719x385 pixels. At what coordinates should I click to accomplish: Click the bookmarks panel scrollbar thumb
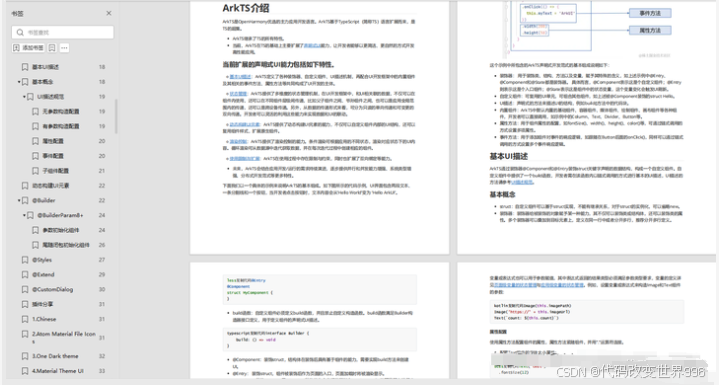point(116,116)
